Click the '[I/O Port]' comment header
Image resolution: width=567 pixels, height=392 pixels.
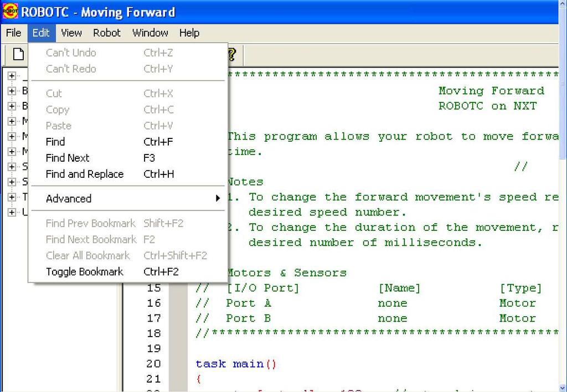tap(263, 288)
